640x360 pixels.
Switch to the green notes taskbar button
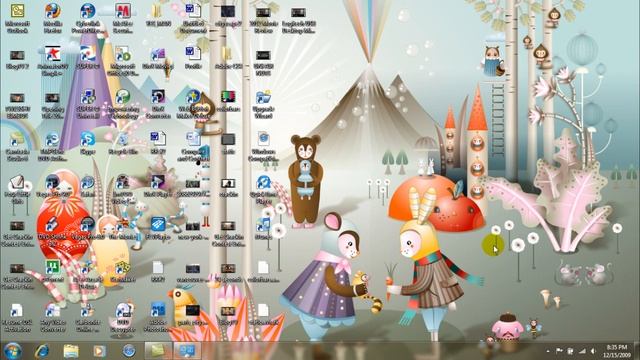pyautogui.click(x=158, y=351)
